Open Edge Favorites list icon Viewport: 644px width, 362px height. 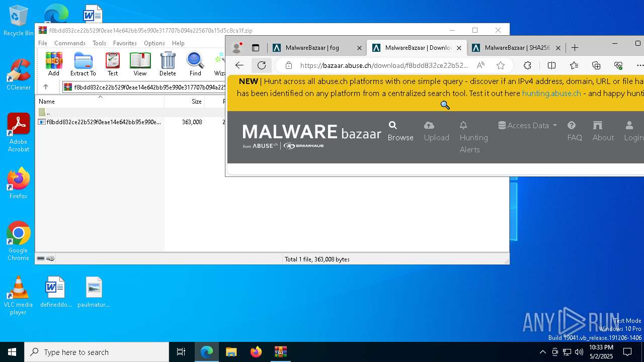pos(574,65)
